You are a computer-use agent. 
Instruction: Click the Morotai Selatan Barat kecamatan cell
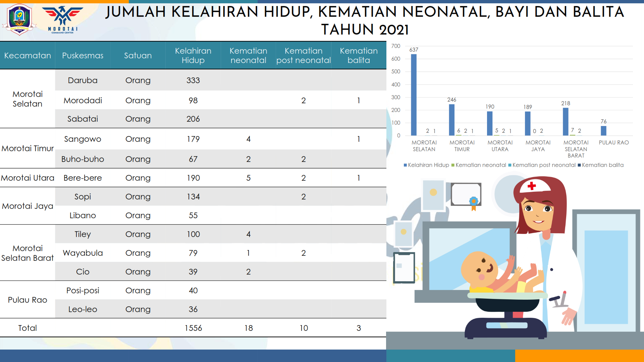point(28,253)
